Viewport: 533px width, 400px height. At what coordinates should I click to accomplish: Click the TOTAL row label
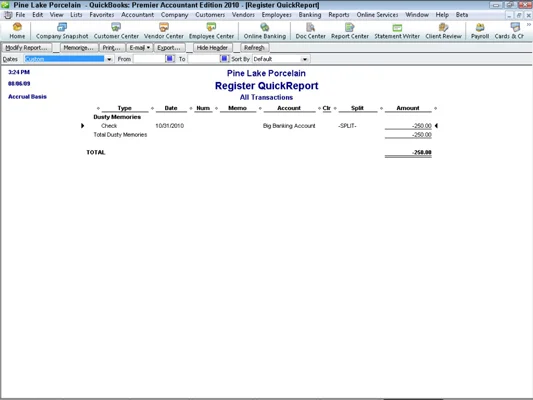point(96,152)
